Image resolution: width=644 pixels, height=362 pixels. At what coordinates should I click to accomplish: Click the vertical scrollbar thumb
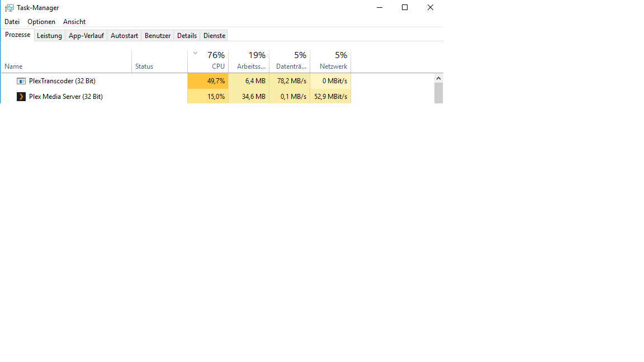click(x=439, y=93)
